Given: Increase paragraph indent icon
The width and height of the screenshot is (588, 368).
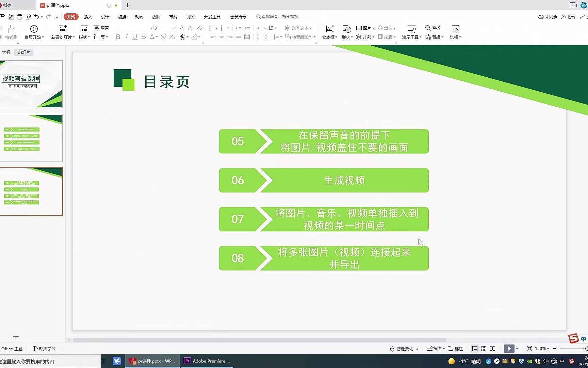Looking at the screenshot, I should point(247,28).
